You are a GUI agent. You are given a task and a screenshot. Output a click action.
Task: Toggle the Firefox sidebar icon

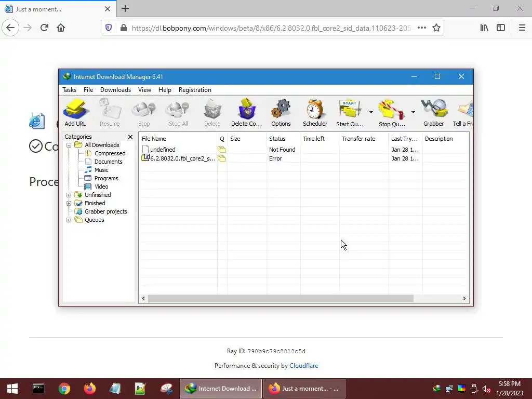click(x=501, y=28)
